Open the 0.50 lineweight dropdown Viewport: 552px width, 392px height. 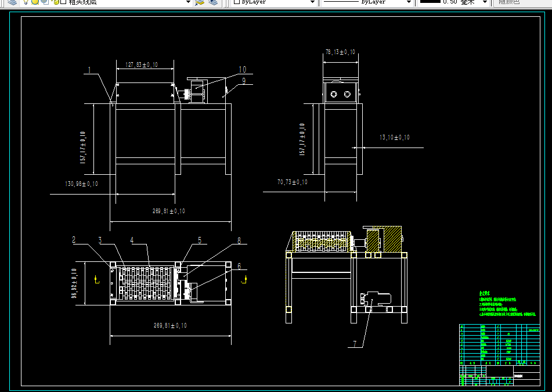click(453, 2)
